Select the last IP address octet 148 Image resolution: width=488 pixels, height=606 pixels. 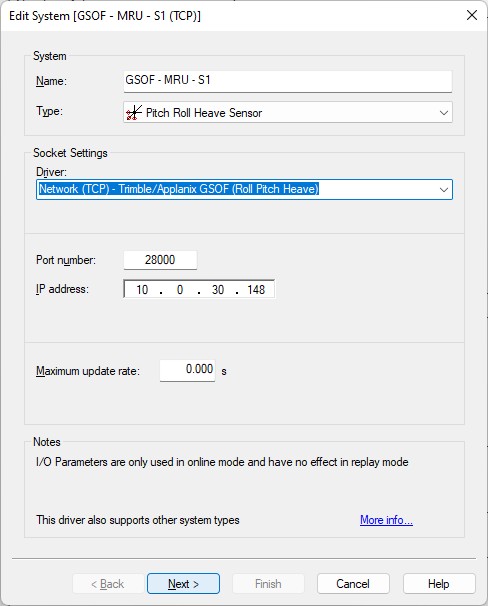(x=256, y=289)
